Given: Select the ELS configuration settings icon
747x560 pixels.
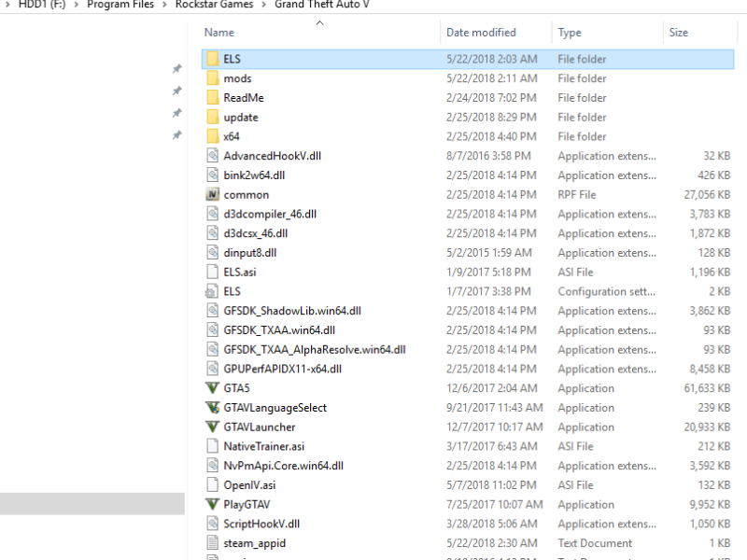Looking at the screenshot, I should point(212,291).
